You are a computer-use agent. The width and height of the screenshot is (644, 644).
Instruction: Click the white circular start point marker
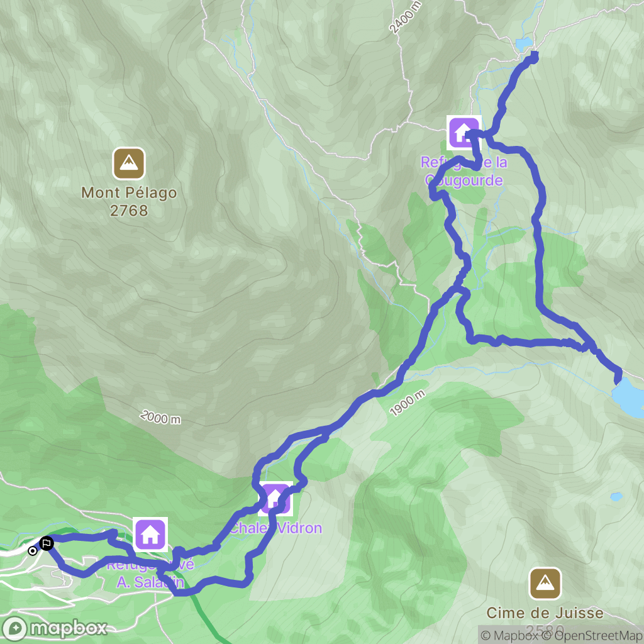click(x=33, y=551)
